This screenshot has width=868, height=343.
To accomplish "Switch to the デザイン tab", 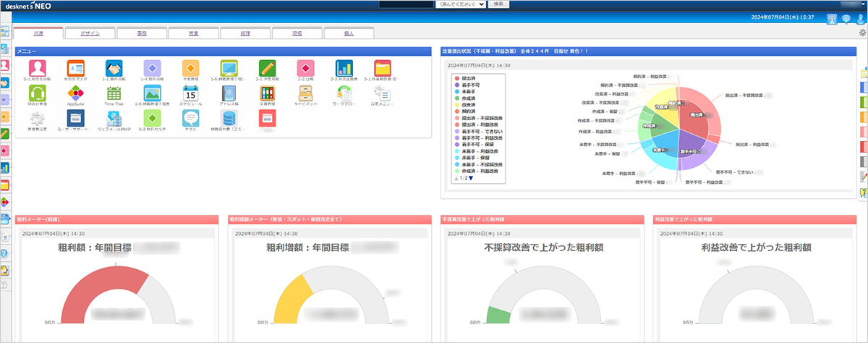I will (90, 33).
